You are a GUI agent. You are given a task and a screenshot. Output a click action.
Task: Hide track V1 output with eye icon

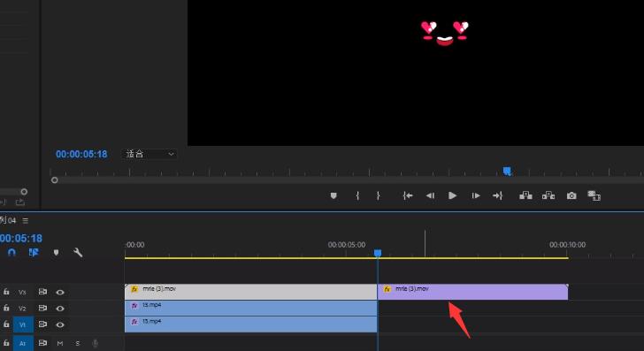click(60, 324)
